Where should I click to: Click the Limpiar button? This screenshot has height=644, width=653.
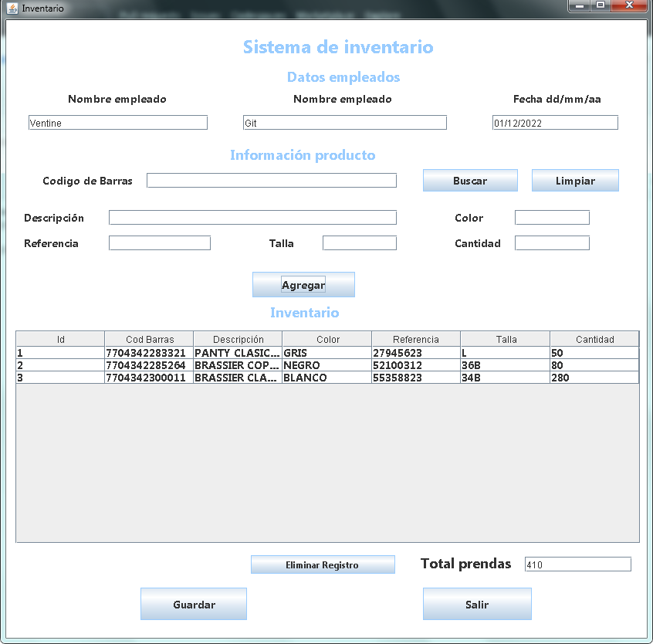coord(575,180)
